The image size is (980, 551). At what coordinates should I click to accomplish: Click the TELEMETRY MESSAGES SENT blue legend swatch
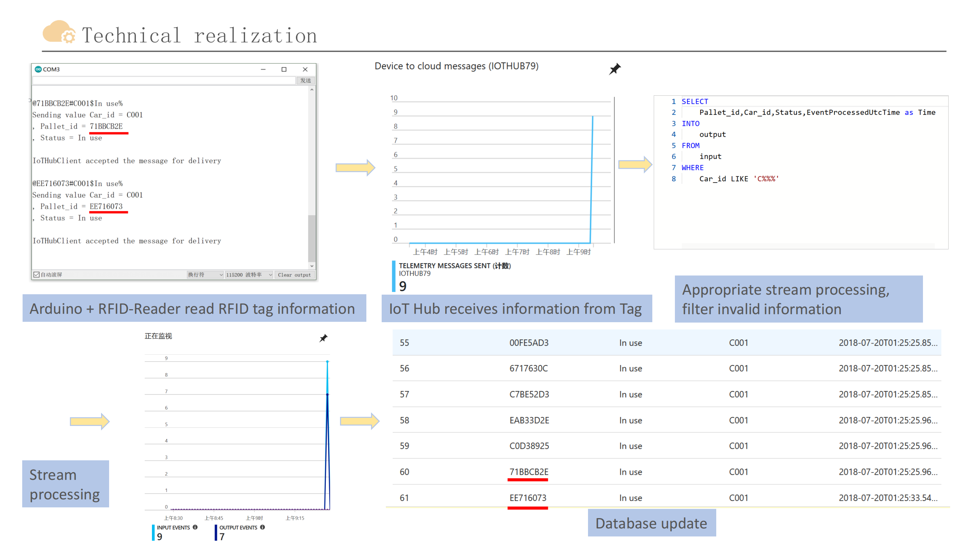click(394, 276)
